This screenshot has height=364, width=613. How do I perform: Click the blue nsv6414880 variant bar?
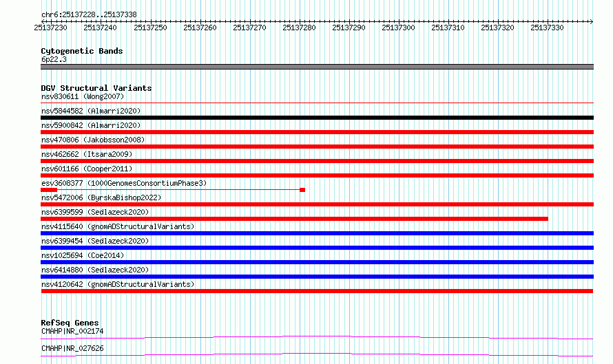point(317,277)
